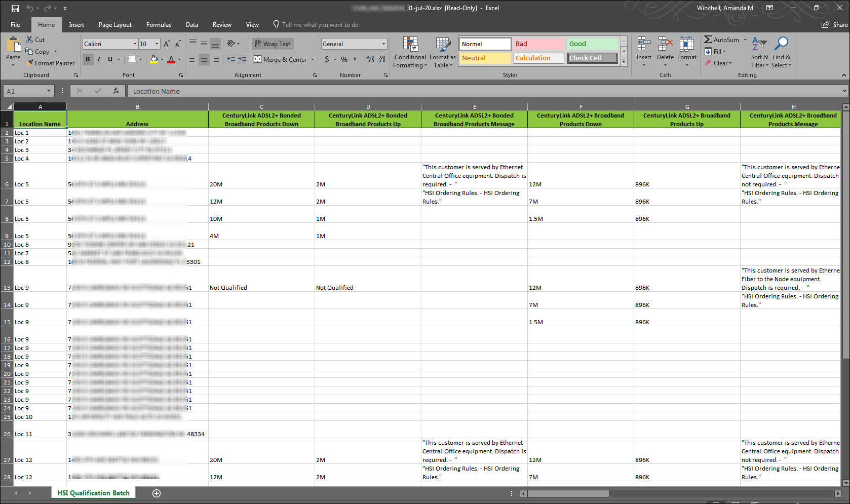The width and height of the screenshot is (850, 504).
Task: Expand AutoSum dropdown arrow
Action: click(745, 40)
